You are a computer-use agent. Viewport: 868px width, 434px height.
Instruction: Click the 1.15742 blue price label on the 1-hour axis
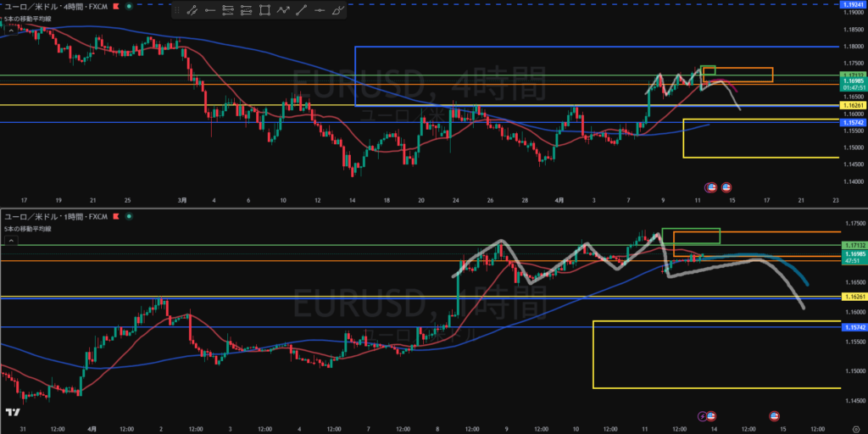pyautogui.click(x=852, y=327)
